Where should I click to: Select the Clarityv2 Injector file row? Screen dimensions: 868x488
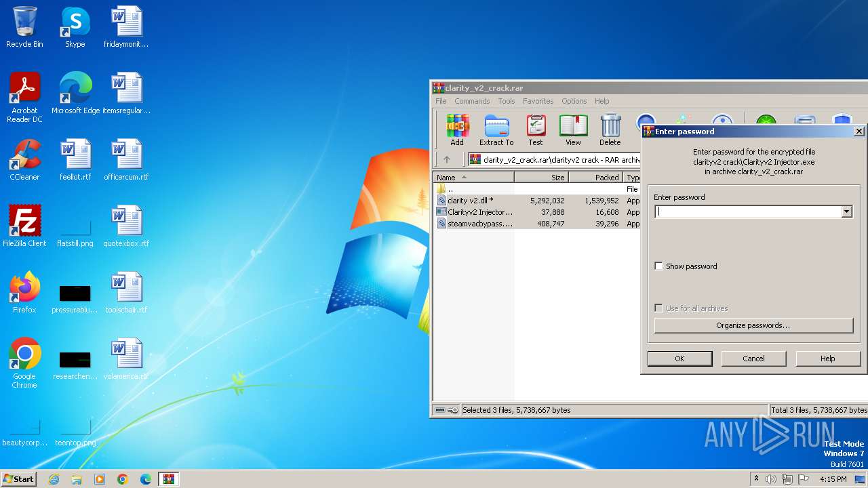pos(536,212)
